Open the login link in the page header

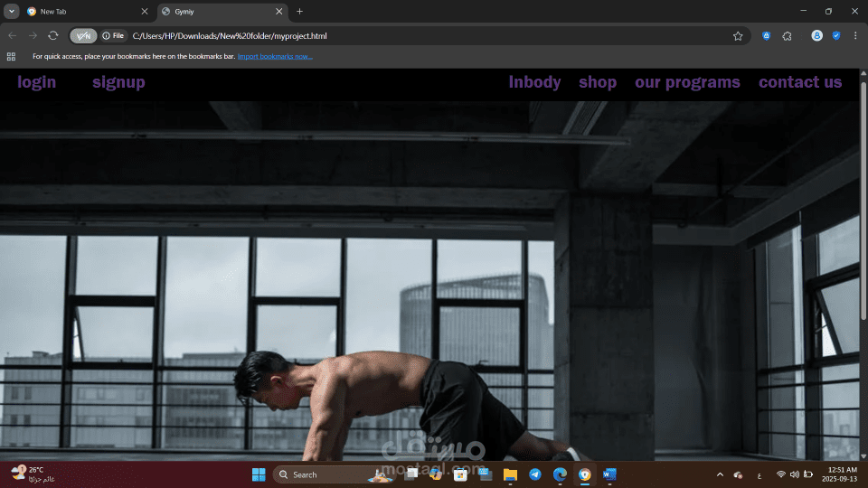click(36, 82)
